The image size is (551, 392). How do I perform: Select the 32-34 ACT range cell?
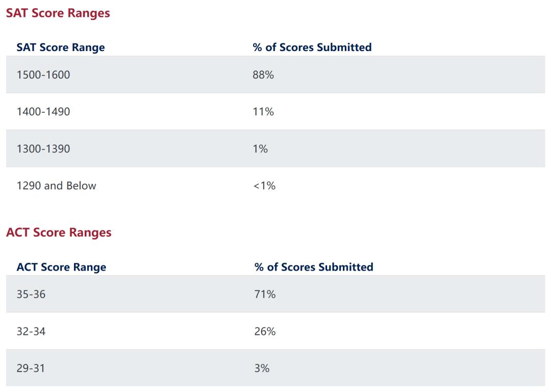31,332
